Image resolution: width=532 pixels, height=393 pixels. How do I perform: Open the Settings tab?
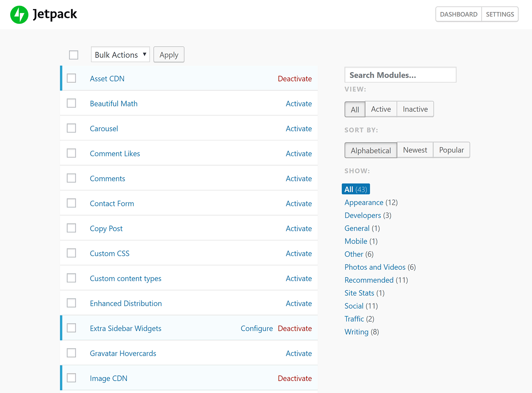500,14
